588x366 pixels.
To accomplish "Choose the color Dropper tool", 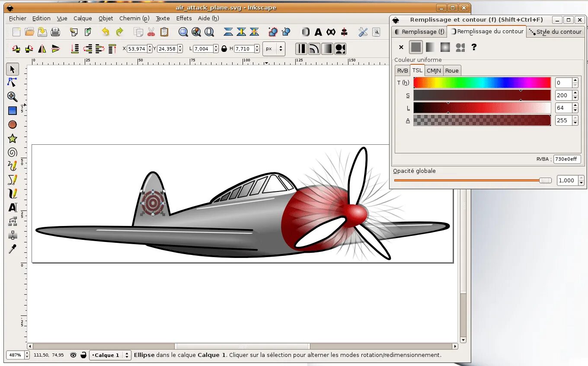I will pyautogui.click(x=12, y=249).
